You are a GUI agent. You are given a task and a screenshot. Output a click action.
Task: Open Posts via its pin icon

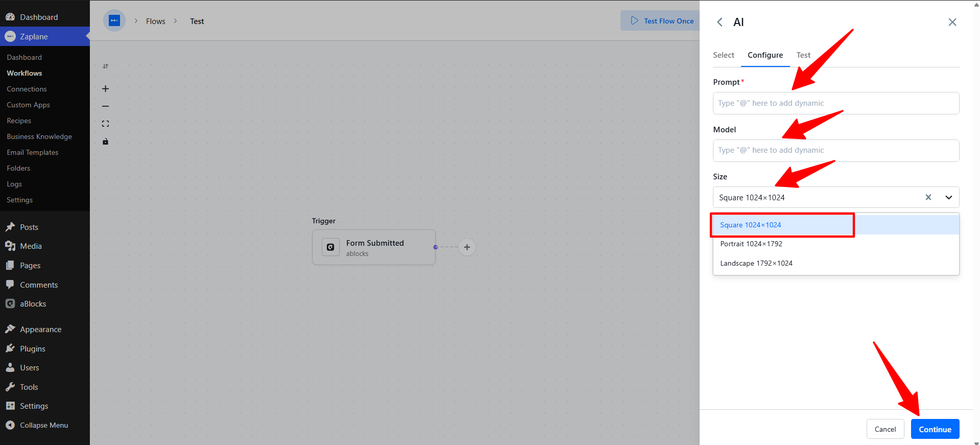(10, 227)
